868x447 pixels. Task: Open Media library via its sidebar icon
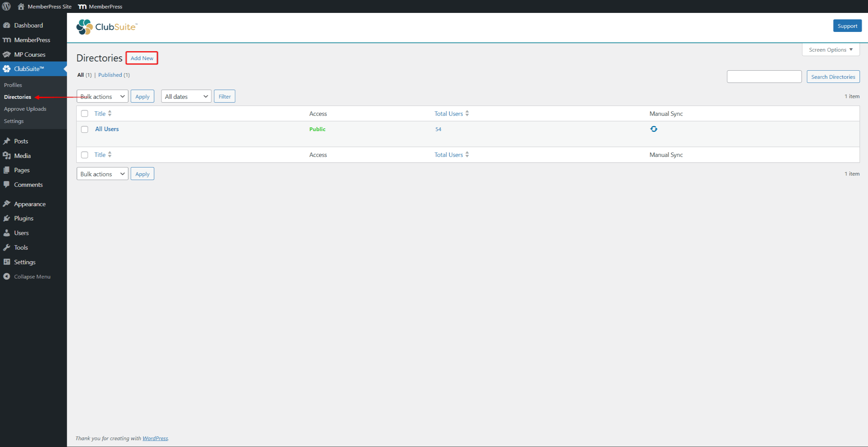coord(7,156)
